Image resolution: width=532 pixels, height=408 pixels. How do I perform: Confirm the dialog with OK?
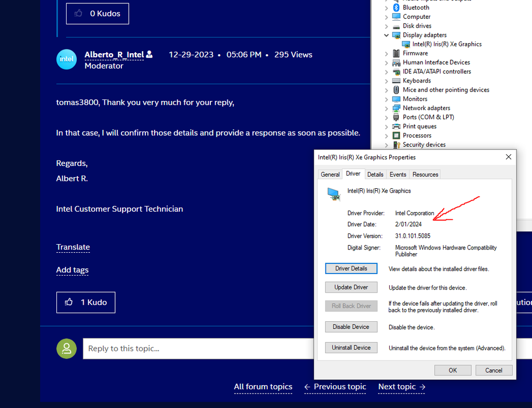[453, 370]
